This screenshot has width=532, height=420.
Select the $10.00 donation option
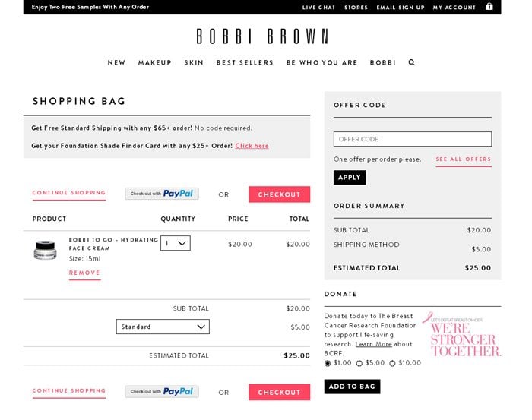point(392,363)
